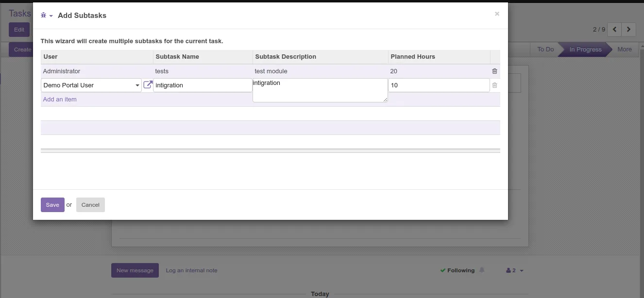644x298 pixels.
Task: Click Save to create subtasks
Action: [52, 205]
